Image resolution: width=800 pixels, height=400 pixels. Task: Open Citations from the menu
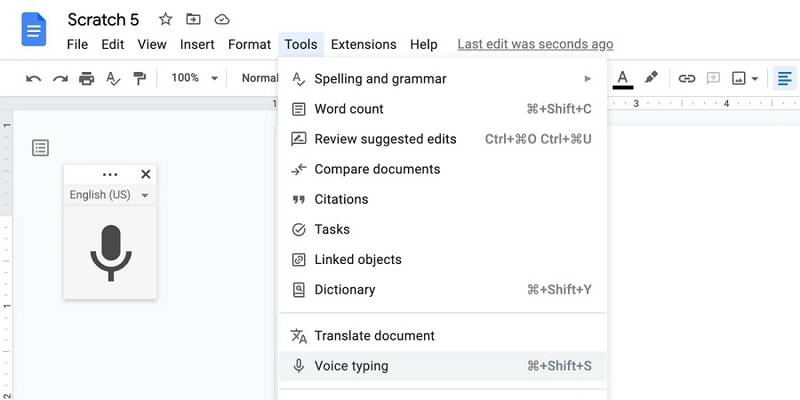[x=442, y=199]
